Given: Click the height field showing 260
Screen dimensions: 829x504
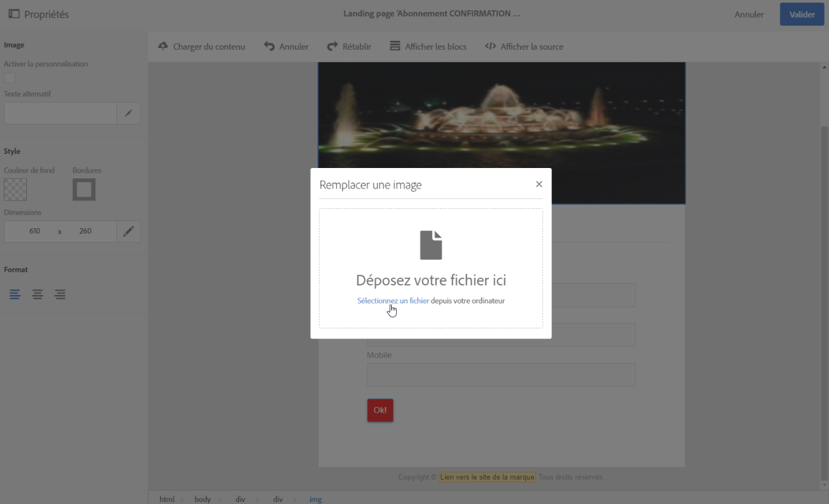Looking at the screenshot, I should [x=86, y=231].
